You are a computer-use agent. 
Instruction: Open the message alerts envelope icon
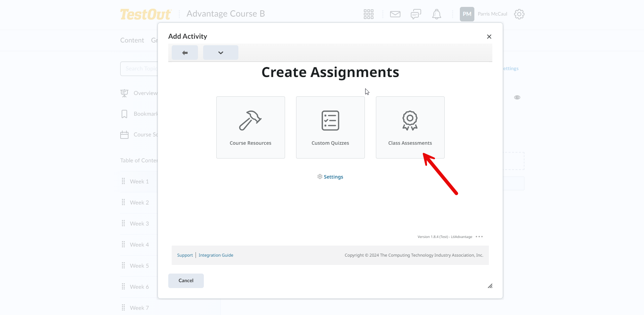[x=395, y=14]
